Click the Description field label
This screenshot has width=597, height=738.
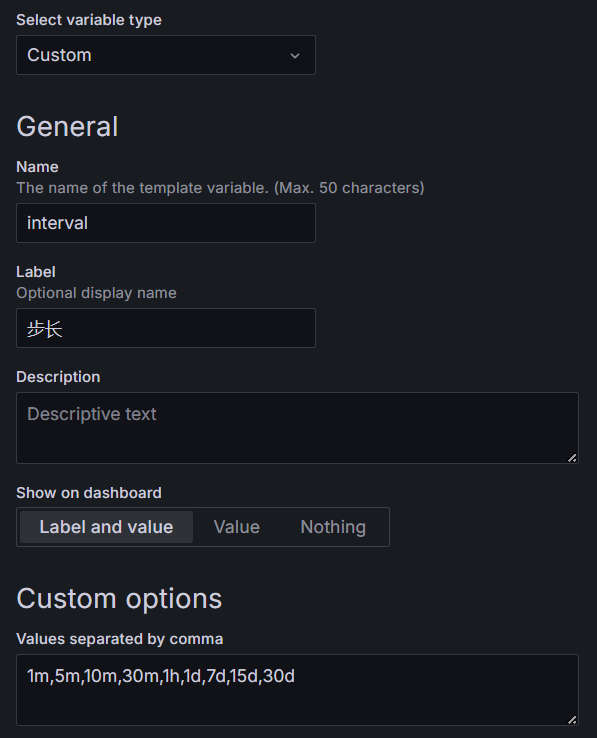[58, 377]
